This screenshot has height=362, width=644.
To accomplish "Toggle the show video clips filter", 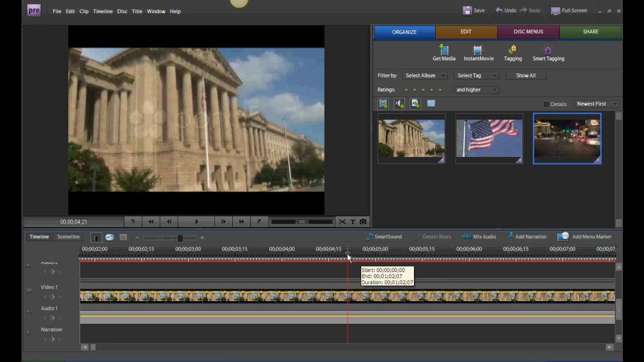I will [x=383, y=104].
